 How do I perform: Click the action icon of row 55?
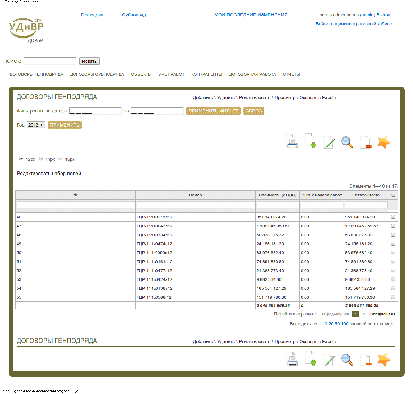click(393, 297)
